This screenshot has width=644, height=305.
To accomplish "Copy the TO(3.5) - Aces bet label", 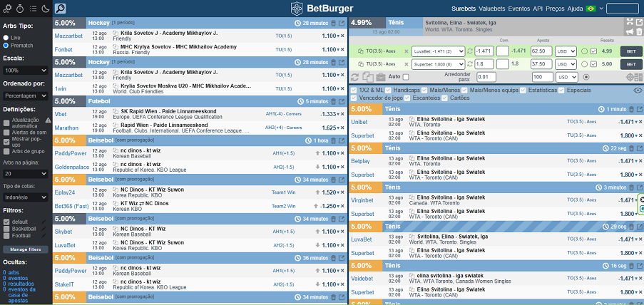I will (x=361, y=51).
